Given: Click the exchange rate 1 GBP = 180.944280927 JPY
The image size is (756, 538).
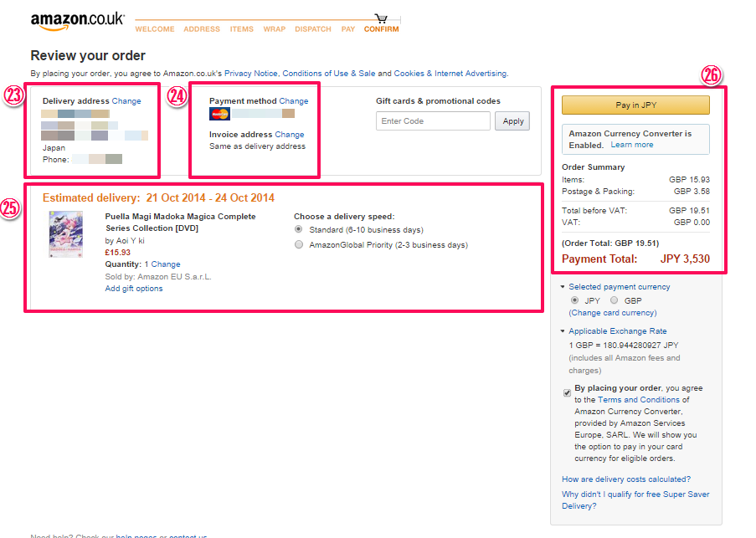Looking at the screenshot, I should coord(624,346).
